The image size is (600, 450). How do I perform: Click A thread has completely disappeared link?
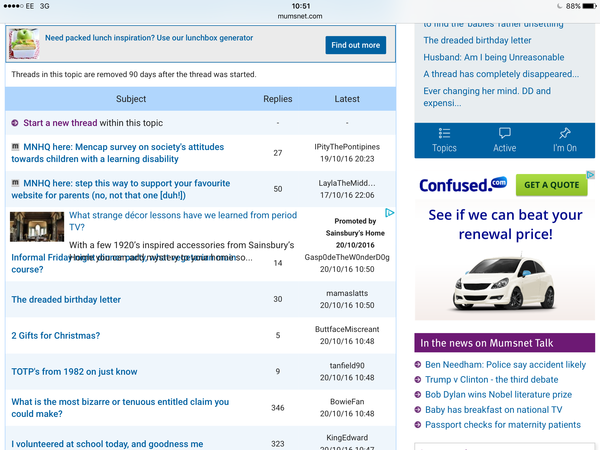pyautogui.click(x=501, y=74)
